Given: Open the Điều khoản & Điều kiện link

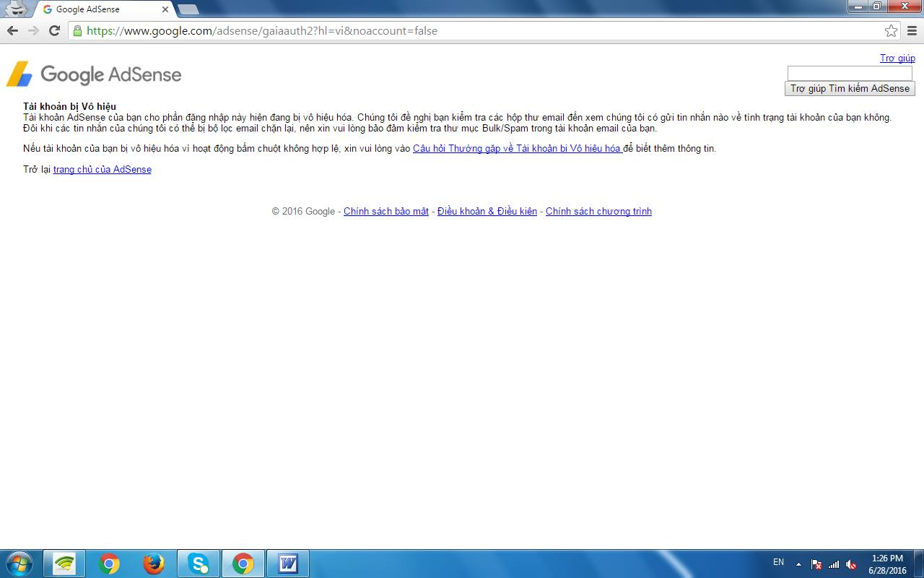Looking at the screenshot, I should point(487,211).
